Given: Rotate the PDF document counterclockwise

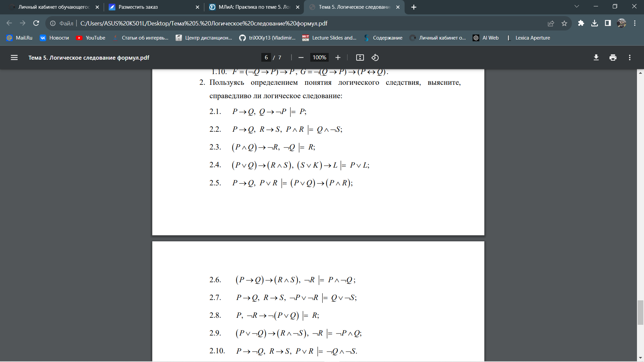Looking at the screenshot, I should click(x=375, y=58).
